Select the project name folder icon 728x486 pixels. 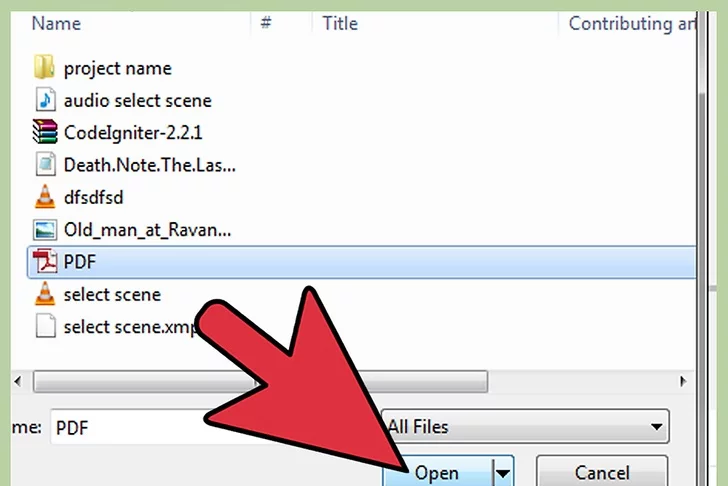pos(44,68)
